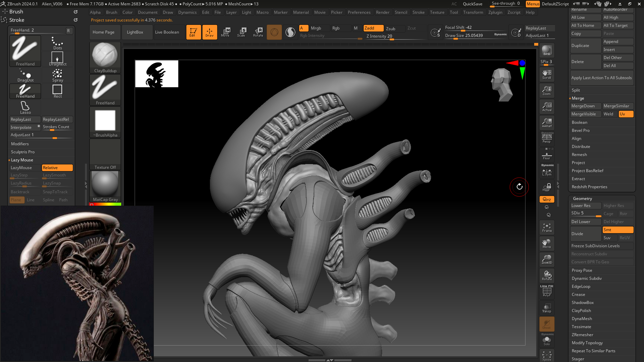Collapse the Lazy Mouse section

coord(22,160)
